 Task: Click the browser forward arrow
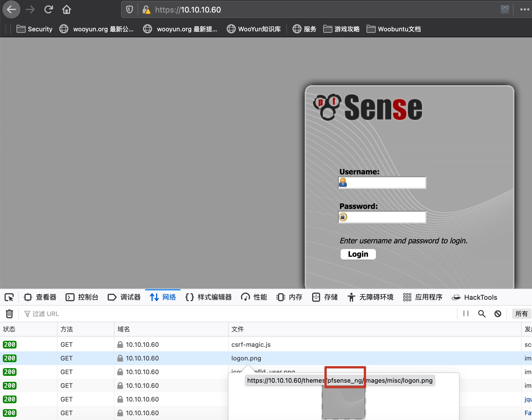click(30, 10)
